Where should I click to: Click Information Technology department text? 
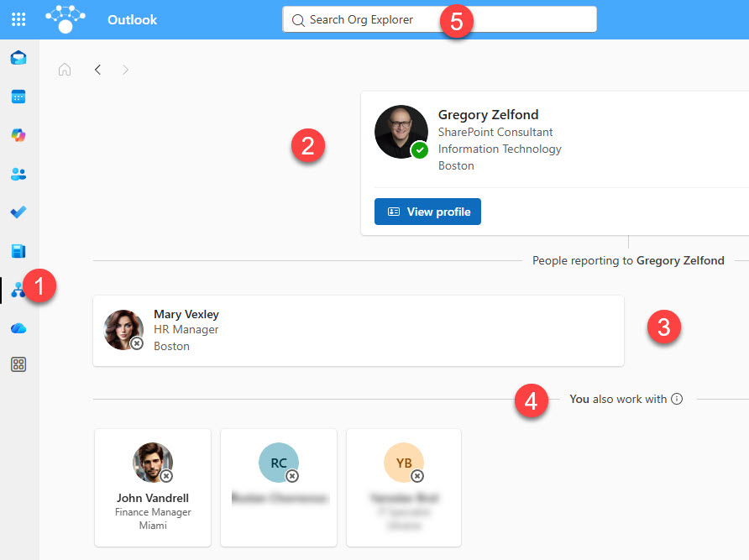pos(500,149)
